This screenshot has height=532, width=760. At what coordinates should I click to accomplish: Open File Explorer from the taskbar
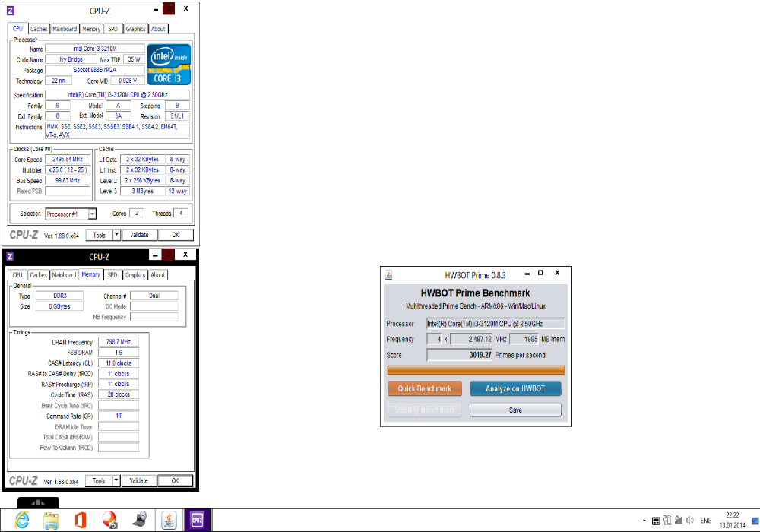pyautogui.click(x=51, y=521)
